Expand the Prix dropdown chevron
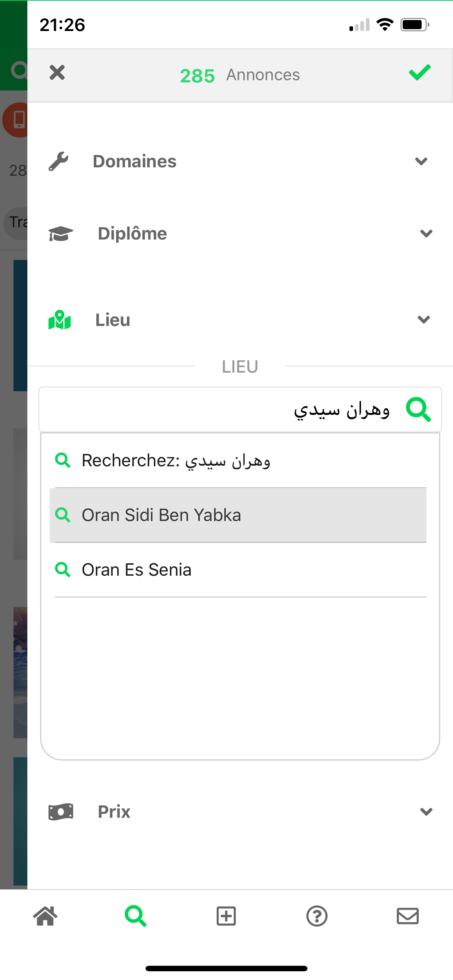This screenshot has height=980, width=453. click(x=426, y=812)
